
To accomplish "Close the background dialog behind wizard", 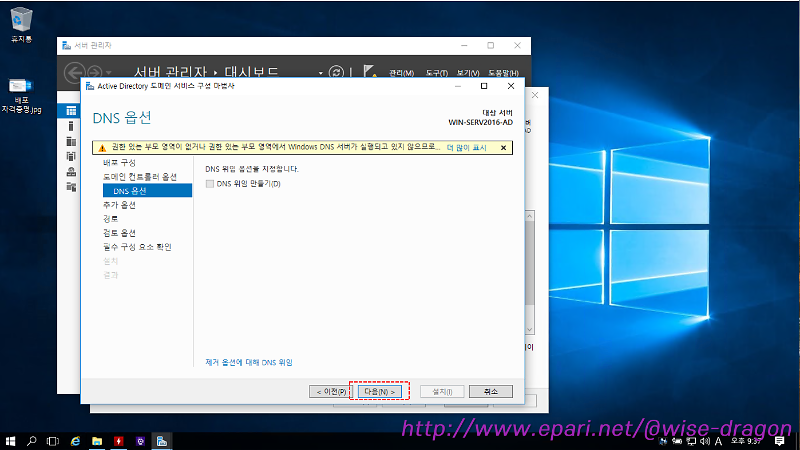I will [535, 95].
